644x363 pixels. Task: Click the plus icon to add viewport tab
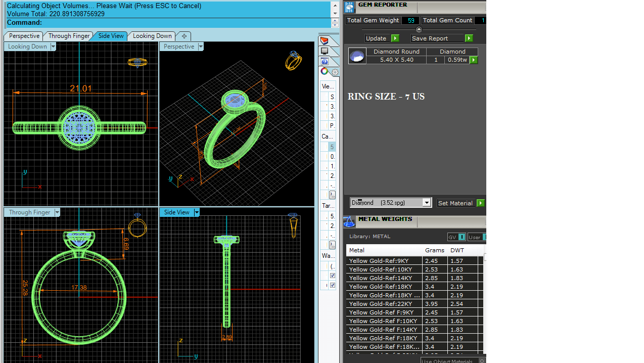(x=184, y=36)
